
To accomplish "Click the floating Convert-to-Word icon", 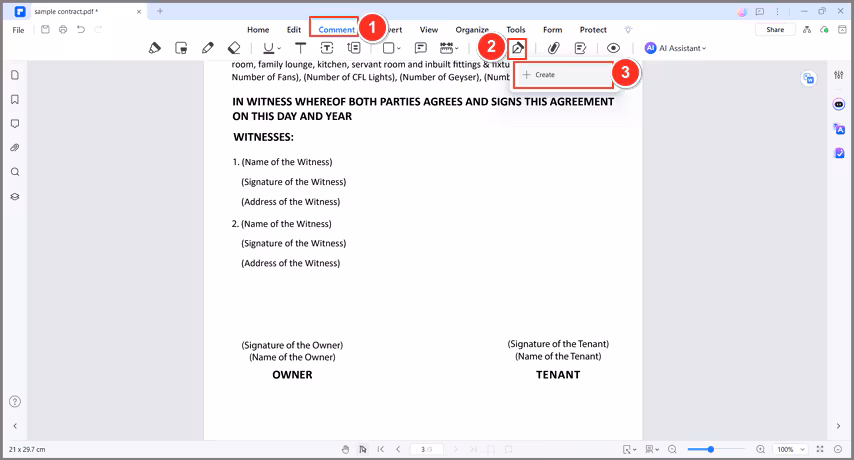I will coord(809,79).
